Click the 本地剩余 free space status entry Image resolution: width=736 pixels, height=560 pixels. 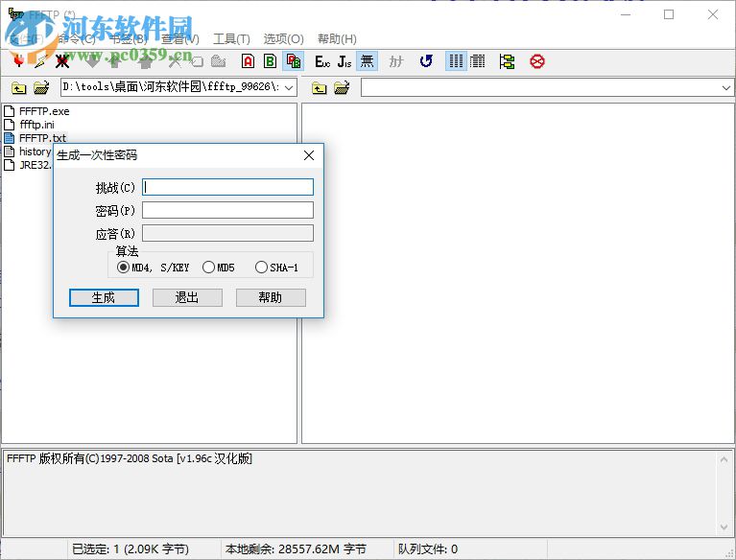[x=296, y=548]
